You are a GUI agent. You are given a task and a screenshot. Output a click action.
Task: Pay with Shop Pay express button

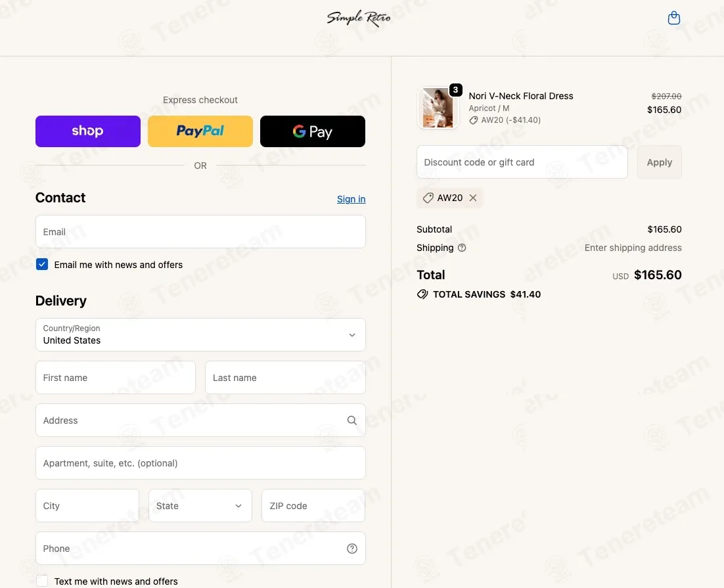[88, 131]
